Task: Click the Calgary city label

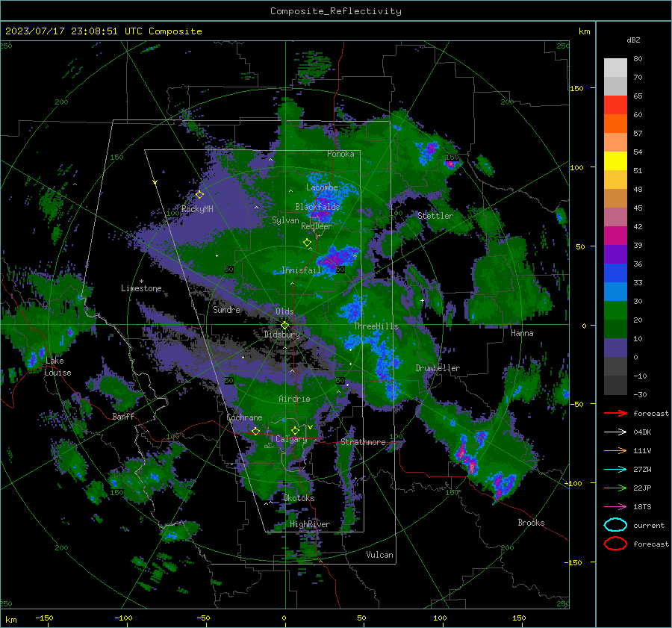Action: coord(291,439)
